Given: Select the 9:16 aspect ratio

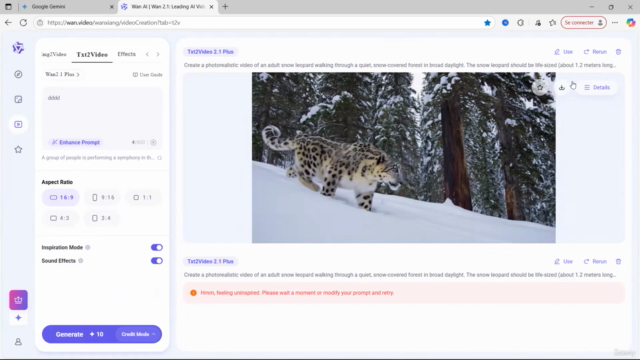Looking at the screenshot, I should [102, 198].
